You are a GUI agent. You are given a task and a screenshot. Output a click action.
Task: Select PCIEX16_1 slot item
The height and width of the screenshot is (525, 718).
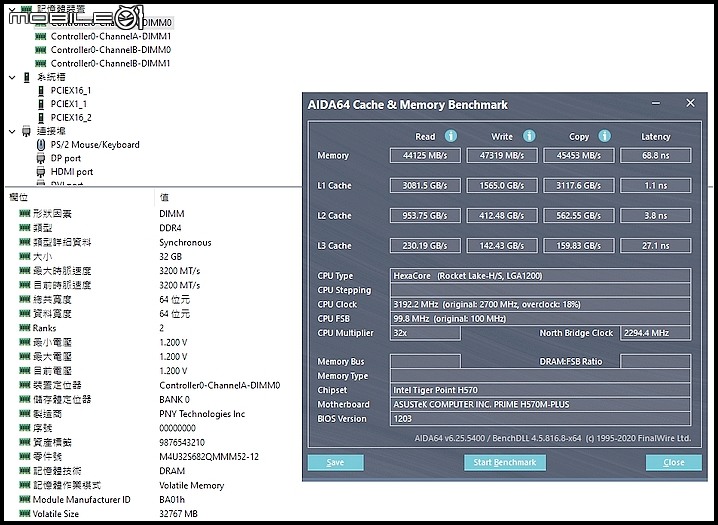pyautogui.click(x=71, y=91)
